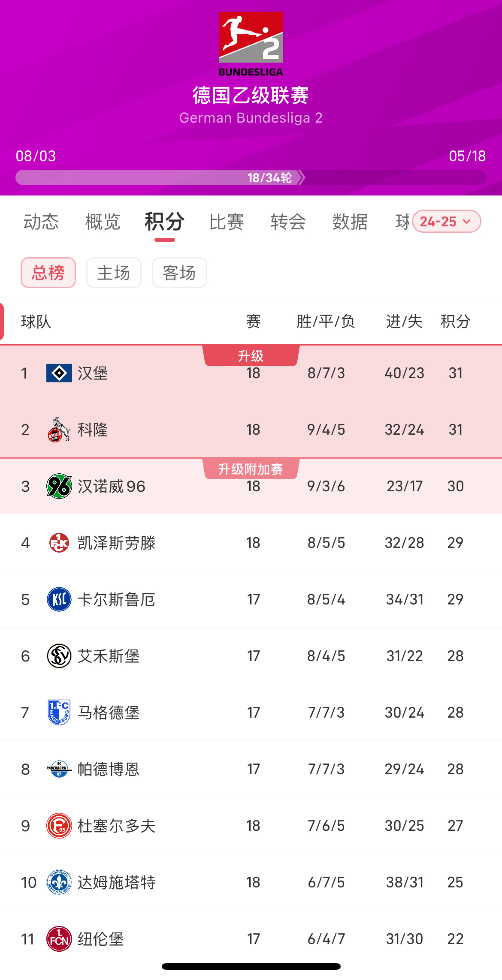Click the 纽伦堡 team name
The width and height of the screenshot is (502, 980).
[100, 938]
